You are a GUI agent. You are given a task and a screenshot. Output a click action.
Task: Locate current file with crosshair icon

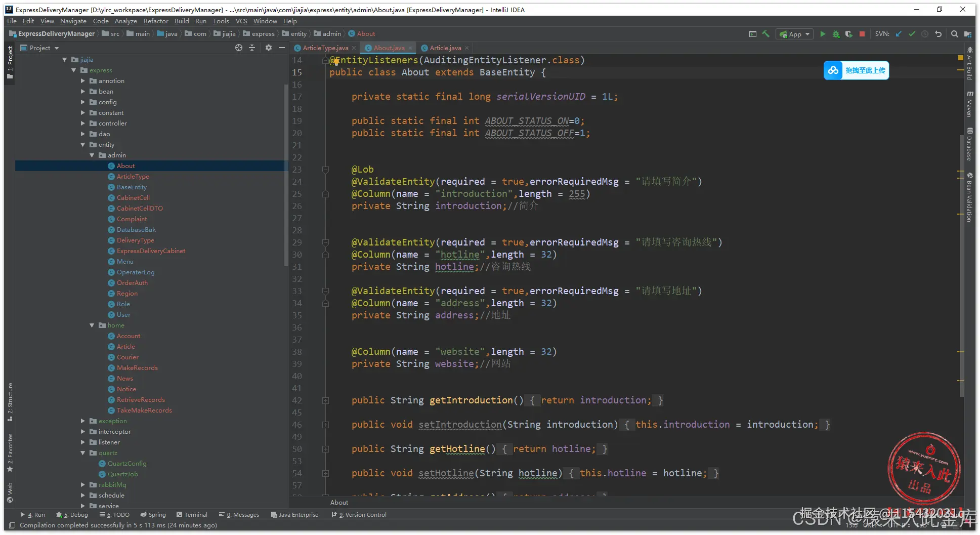click(x=239, y=48)
